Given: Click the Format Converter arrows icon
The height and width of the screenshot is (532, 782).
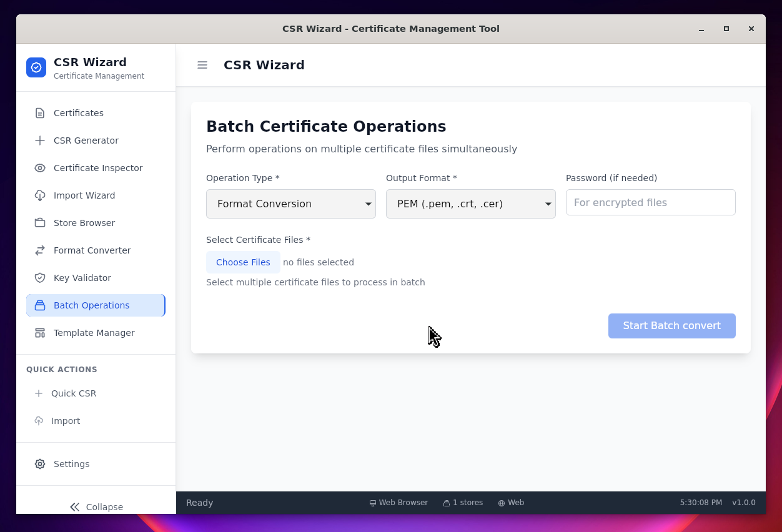Looking at the screenshot, I should (x=40, y=250).
